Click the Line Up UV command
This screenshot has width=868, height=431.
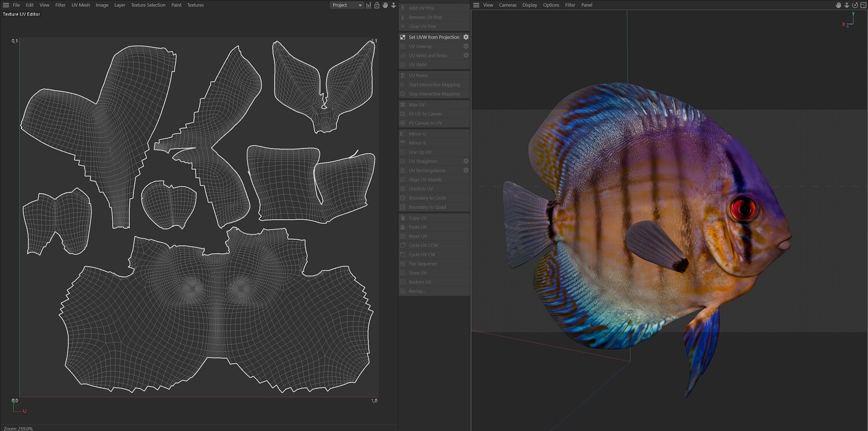pyautogui.click(x=420, y=152)
